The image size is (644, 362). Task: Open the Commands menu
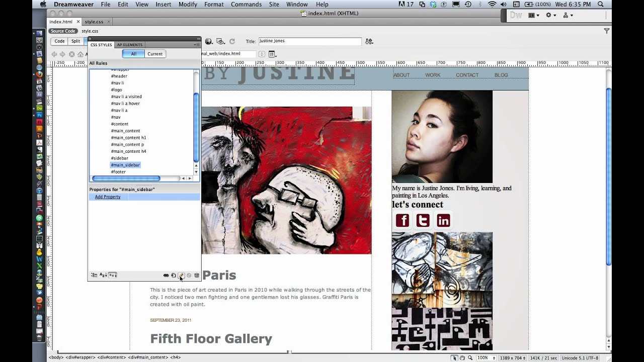(247, 5)
